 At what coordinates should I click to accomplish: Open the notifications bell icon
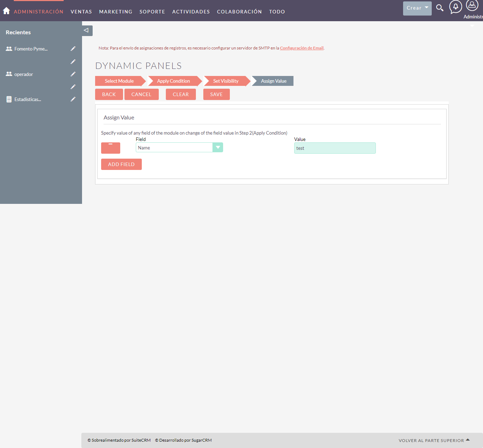(455, 7)
